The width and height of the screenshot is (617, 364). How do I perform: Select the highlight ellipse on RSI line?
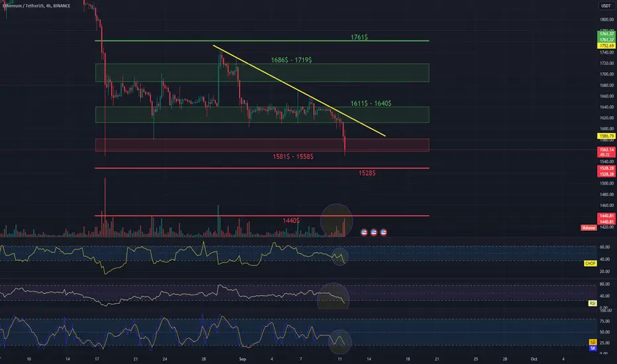(333, 296)
